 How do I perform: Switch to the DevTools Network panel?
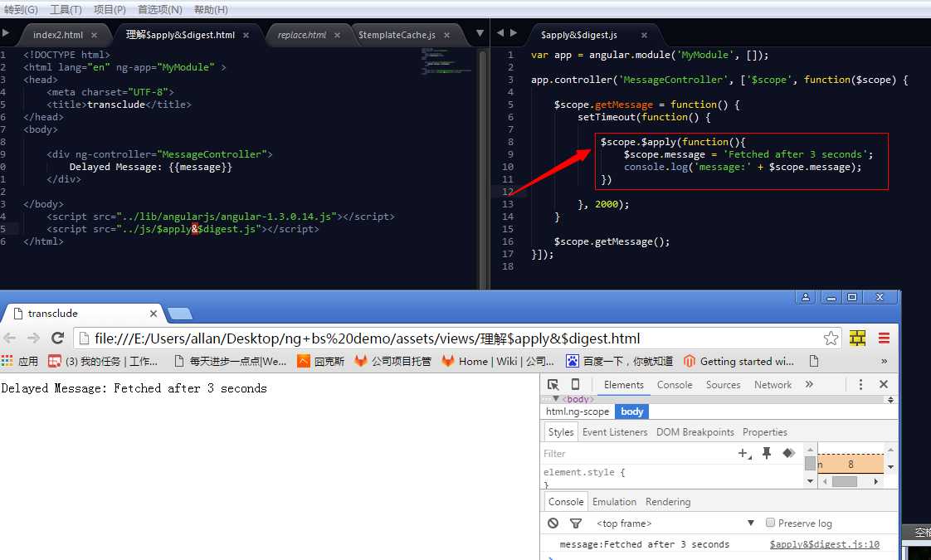(773, 385)
